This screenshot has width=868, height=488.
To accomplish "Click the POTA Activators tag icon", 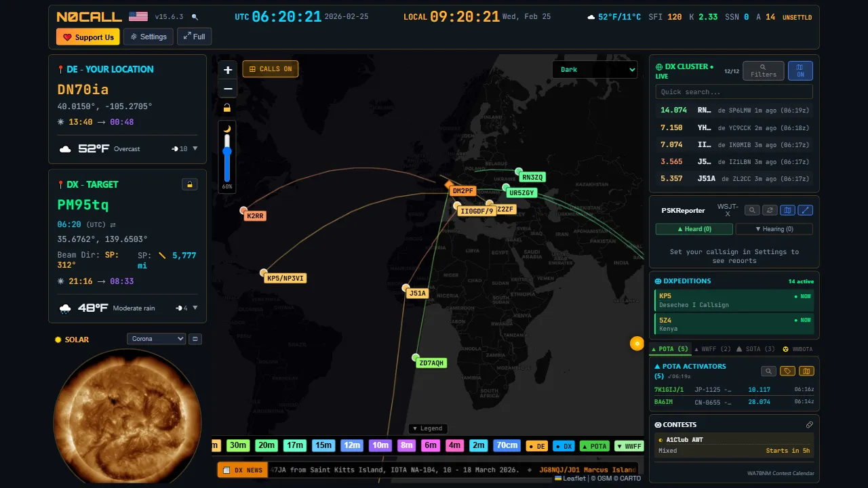I will click(787, 371).
